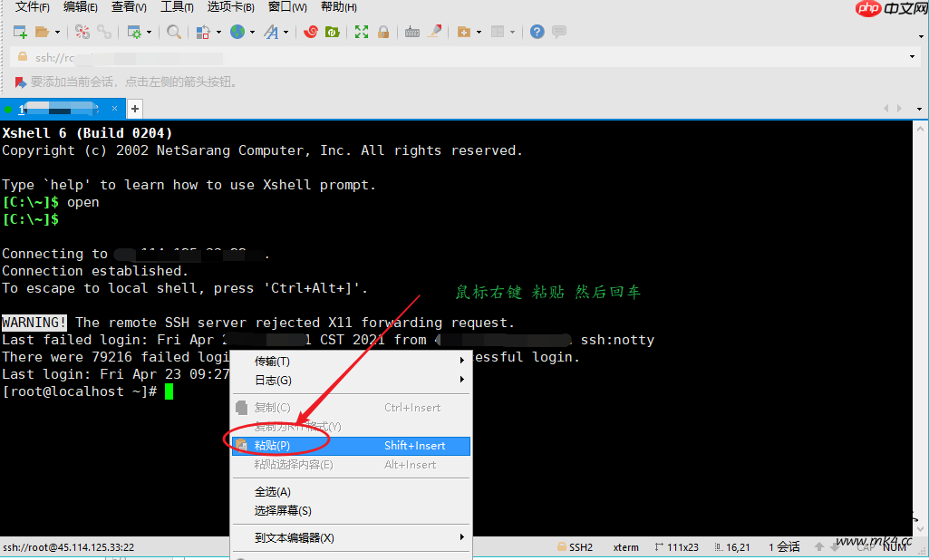Toggle NUM indicator in status bar
Screen dimensions: 929x560
(x=894, y=546)
